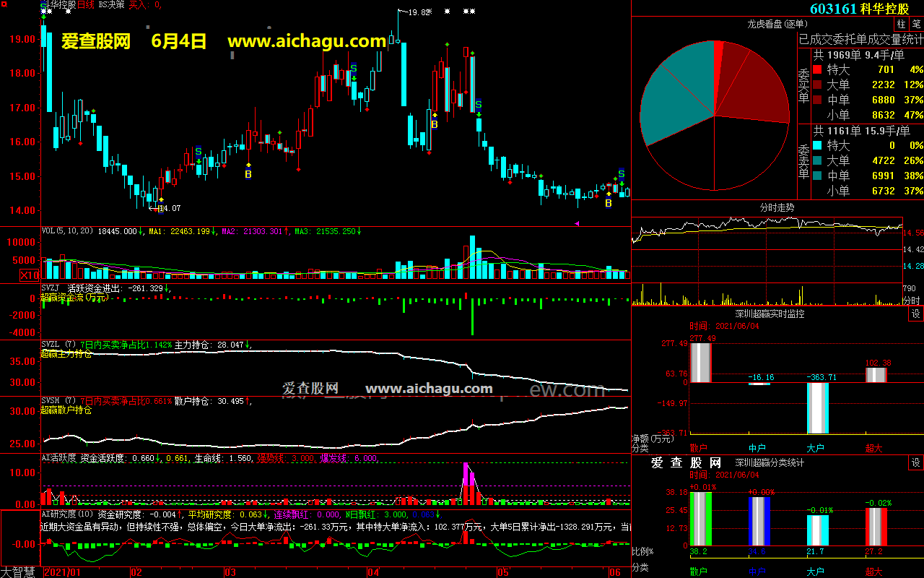
Task: Click the 柱 button in 龙虎看盘 panel
Action: pos(901,24)
